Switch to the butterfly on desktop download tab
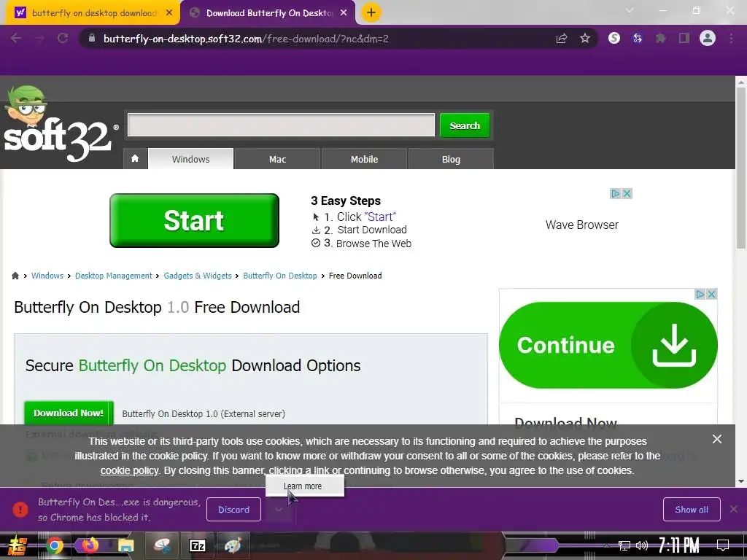This screenshot has width=747, height=560. [x=93, y=13]
